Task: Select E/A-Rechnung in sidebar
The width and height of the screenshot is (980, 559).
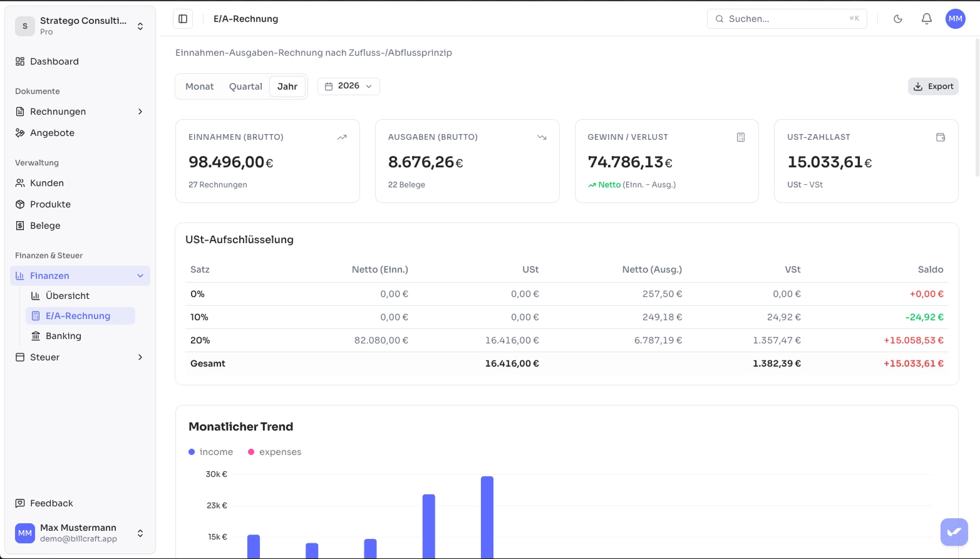Action: [x=80, y=316]
